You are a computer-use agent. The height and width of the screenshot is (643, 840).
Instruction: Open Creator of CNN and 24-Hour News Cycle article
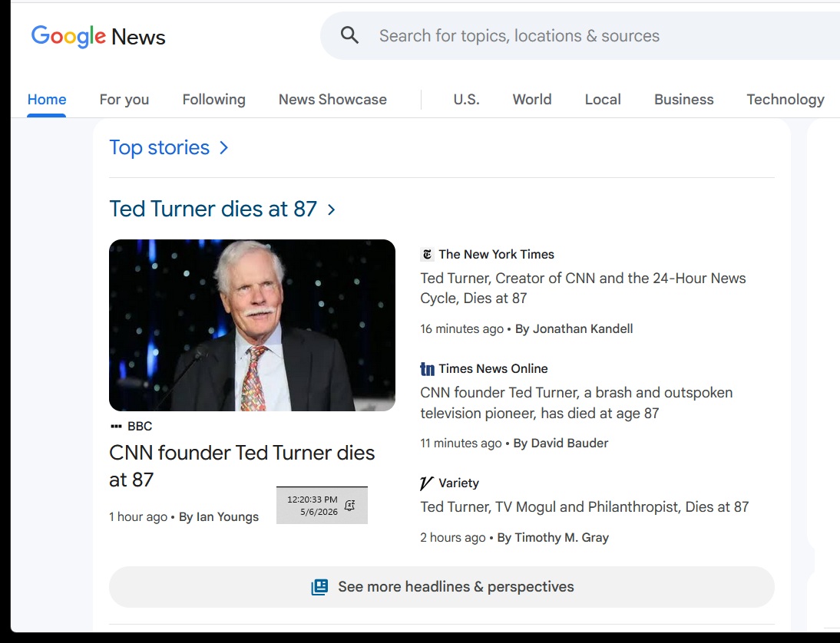[583, 288]
